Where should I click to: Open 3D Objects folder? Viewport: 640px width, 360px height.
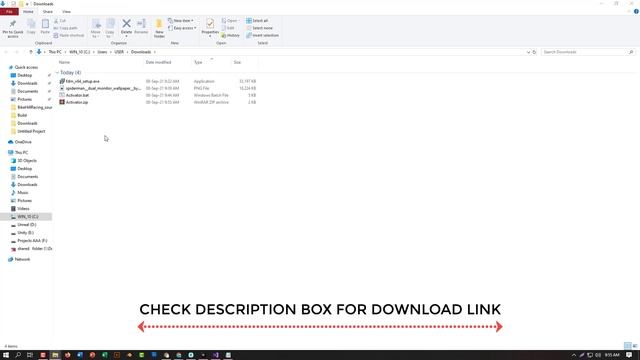pyautogui.click(x=27, y=161)
